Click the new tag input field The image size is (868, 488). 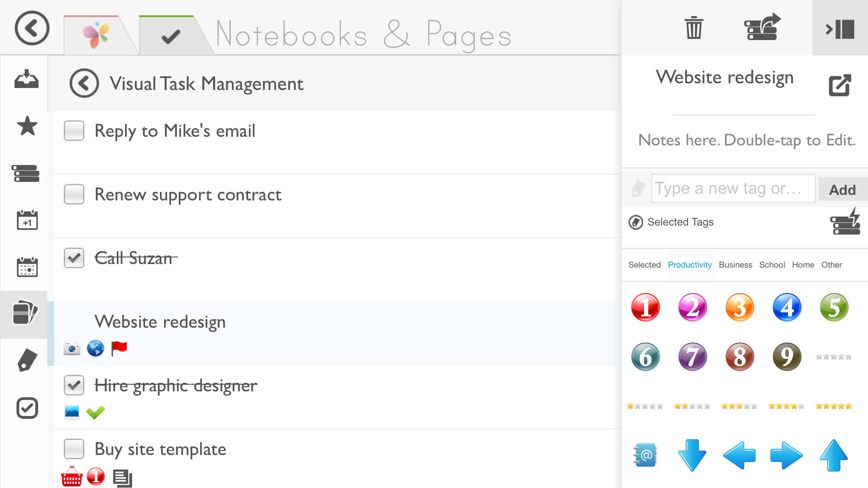(733, 189)
